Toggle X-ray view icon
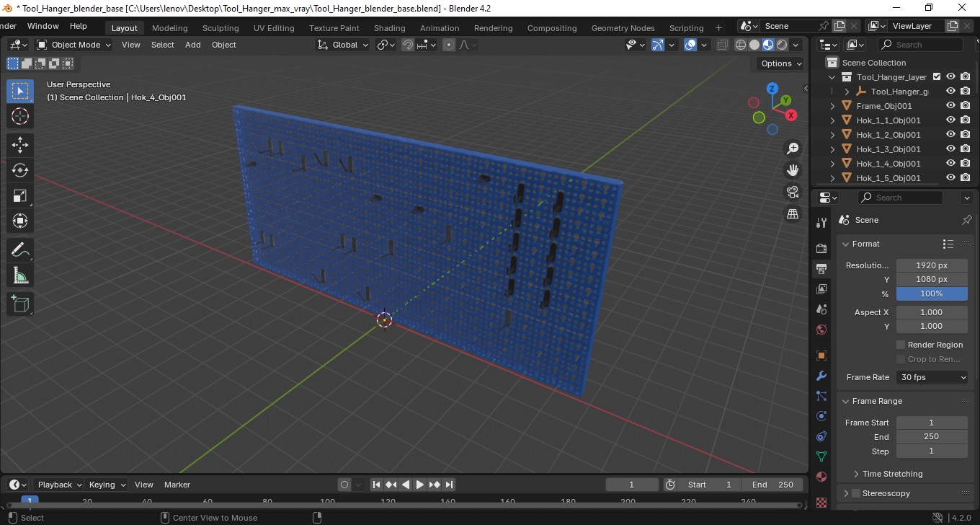 point(723,45)
